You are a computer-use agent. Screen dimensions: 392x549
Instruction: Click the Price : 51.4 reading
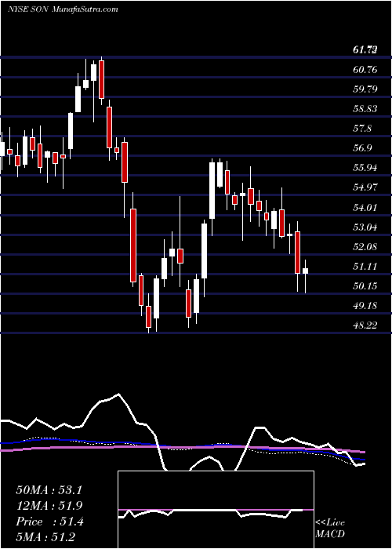[49, 522]
